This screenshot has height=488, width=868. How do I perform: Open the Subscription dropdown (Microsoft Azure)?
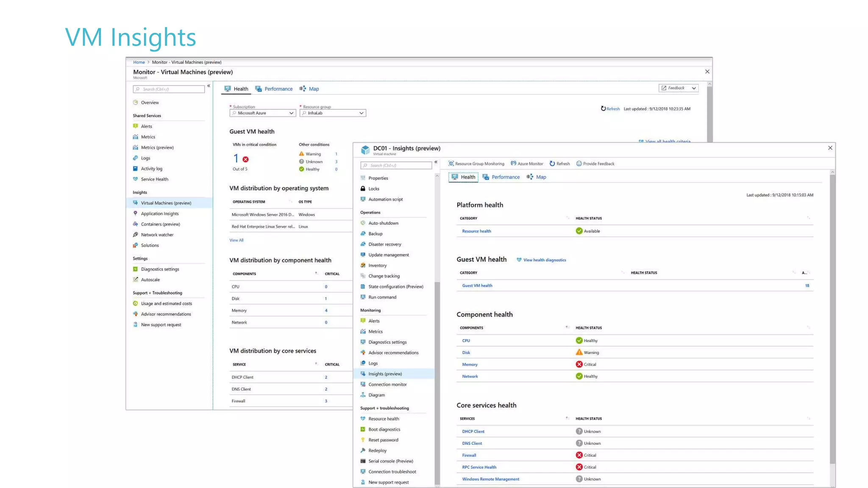click(x=262, y=113)
